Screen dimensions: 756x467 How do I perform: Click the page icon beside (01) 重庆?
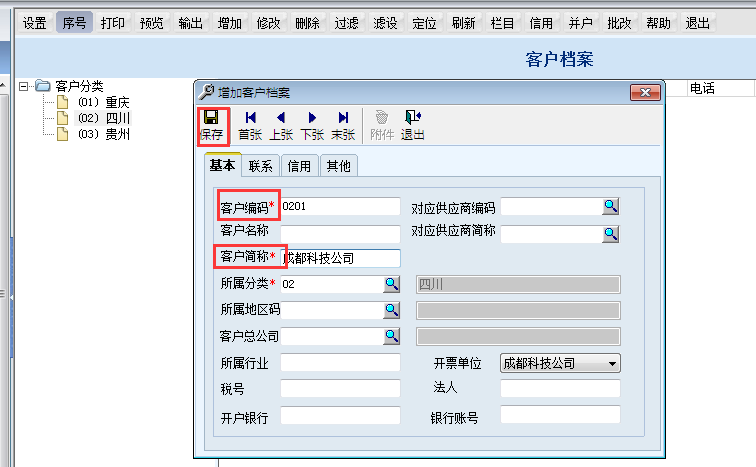point(63,102)
